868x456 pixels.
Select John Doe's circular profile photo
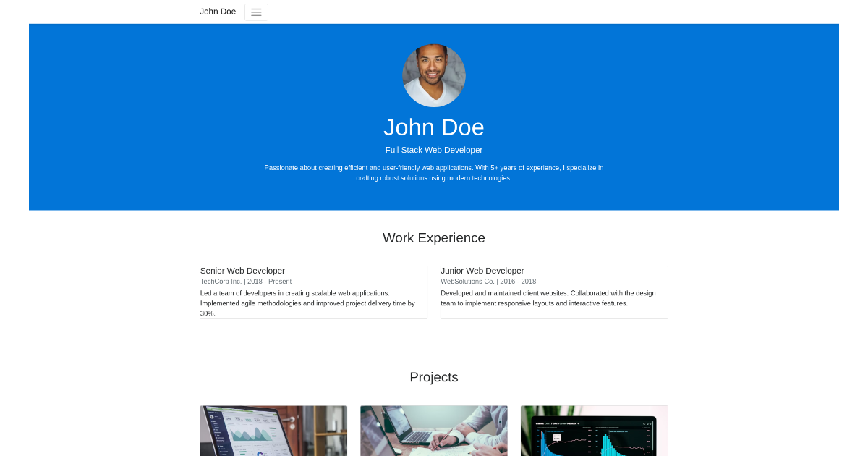[x=433, y=75]
